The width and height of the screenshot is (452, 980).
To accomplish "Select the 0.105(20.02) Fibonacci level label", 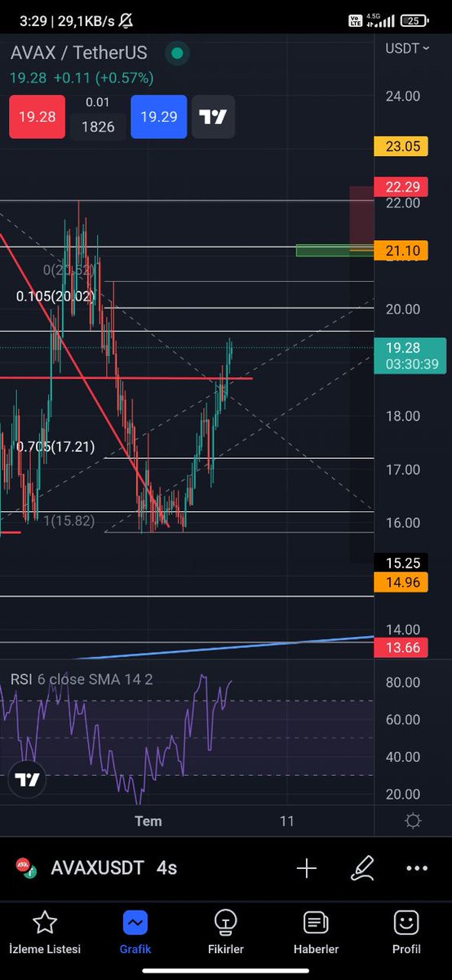I will click(x=55, y=296).
